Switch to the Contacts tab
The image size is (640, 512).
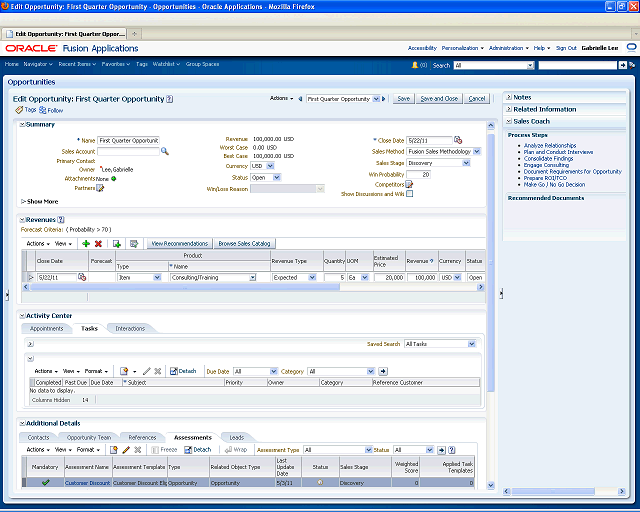tap(38, 438)
